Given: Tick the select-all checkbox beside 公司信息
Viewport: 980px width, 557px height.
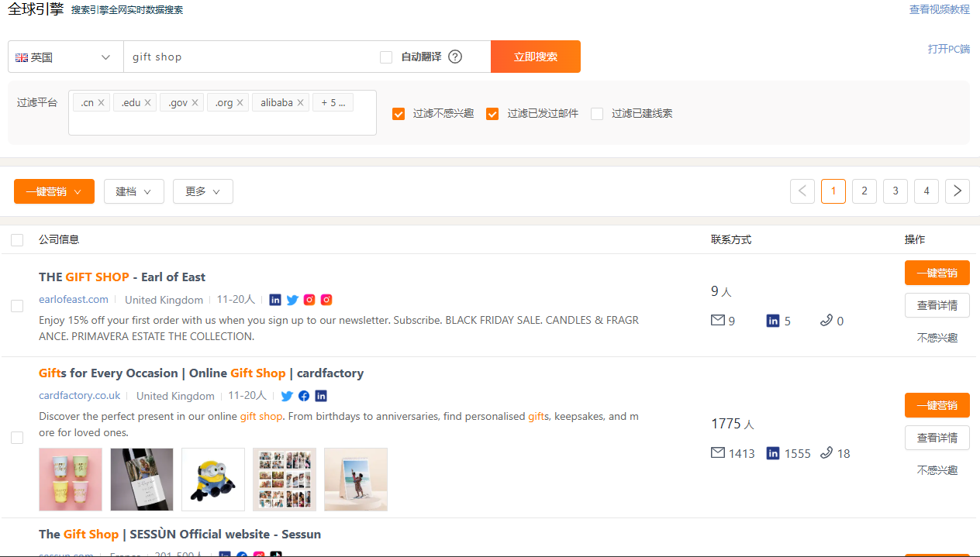Looking at the screenshot, I should (x=17, y=240).
